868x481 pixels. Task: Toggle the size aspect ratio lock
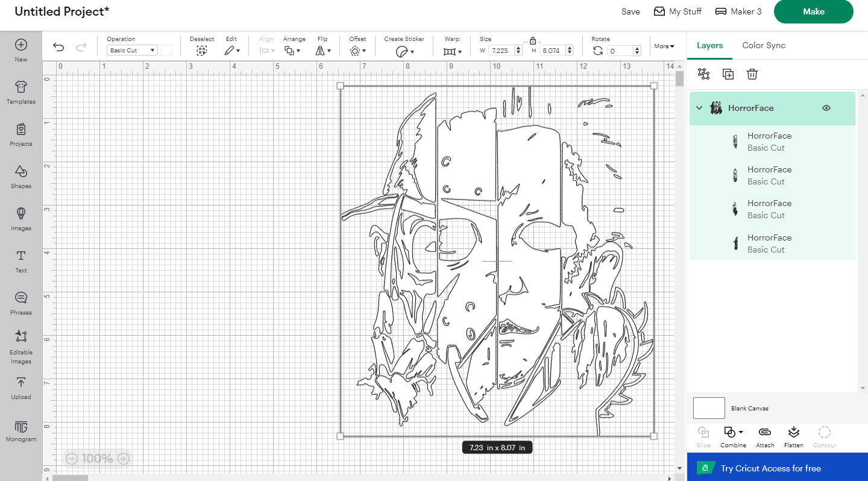coord(532,41)
